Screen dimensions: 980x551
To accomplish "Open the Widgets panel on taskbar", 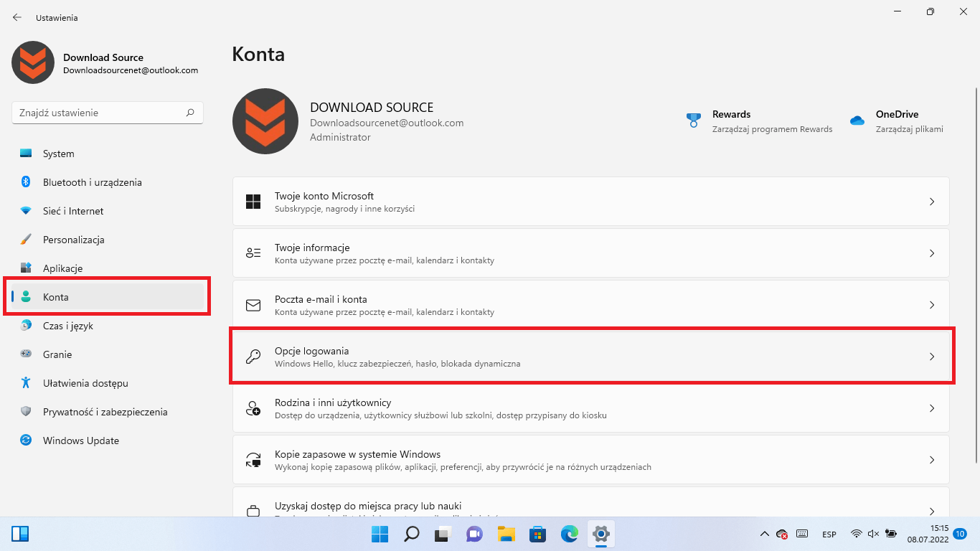I will click(20, 534).
